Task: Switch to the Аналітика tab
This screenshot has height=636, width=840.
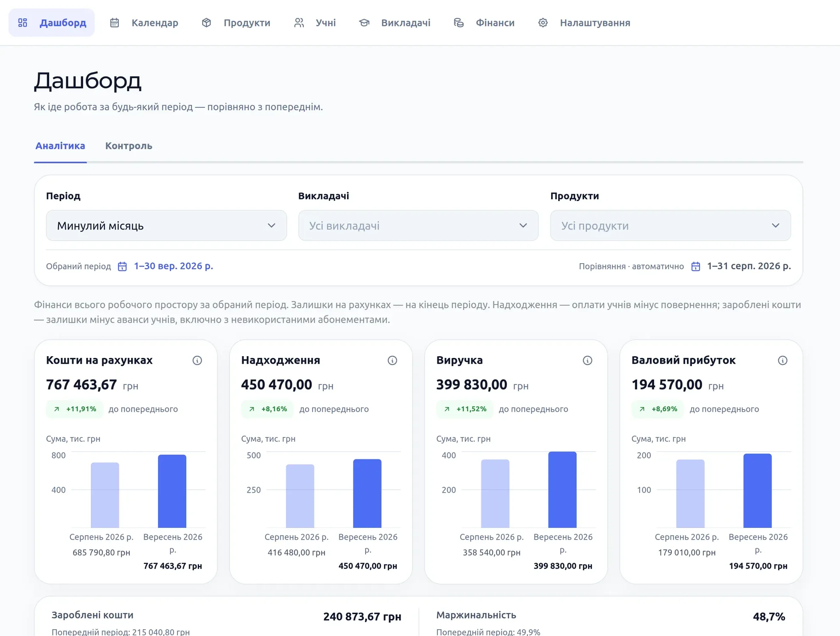Action: (x=60, y=146)
